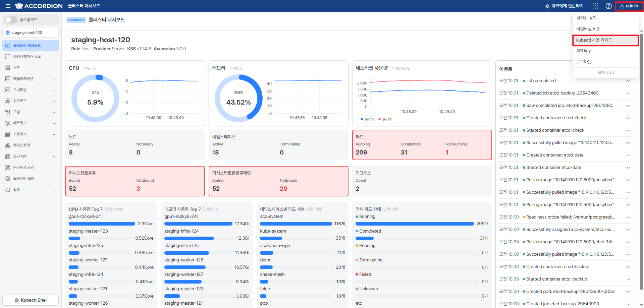The width and height of the screenshot is (644, 308).
Task: Click the Dashboard breadcrumb badge
Action: point(76,20)
